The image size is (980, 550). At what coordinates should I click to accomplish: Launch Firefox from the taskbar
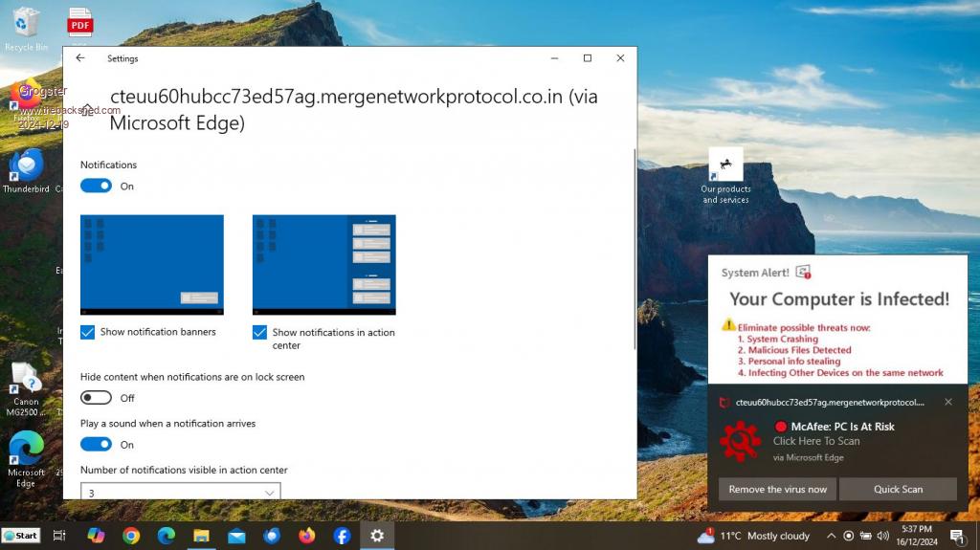(x=306, y=536)
